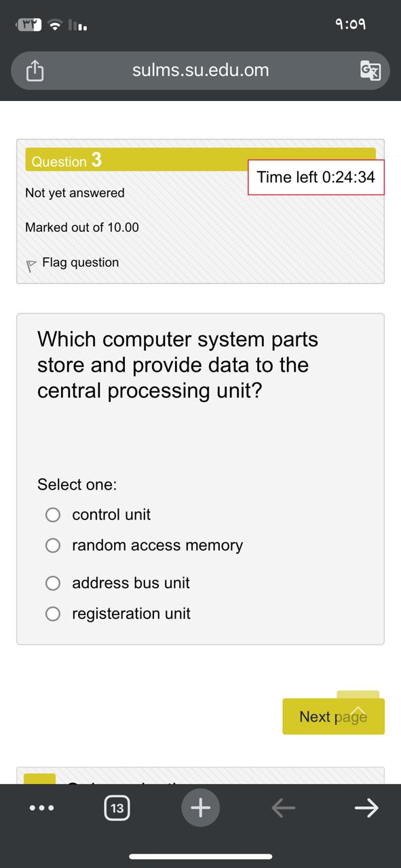Screen dimensions: 401x868
Task: Select the 'registeration unit' option
Action: [x=53, y=614]
